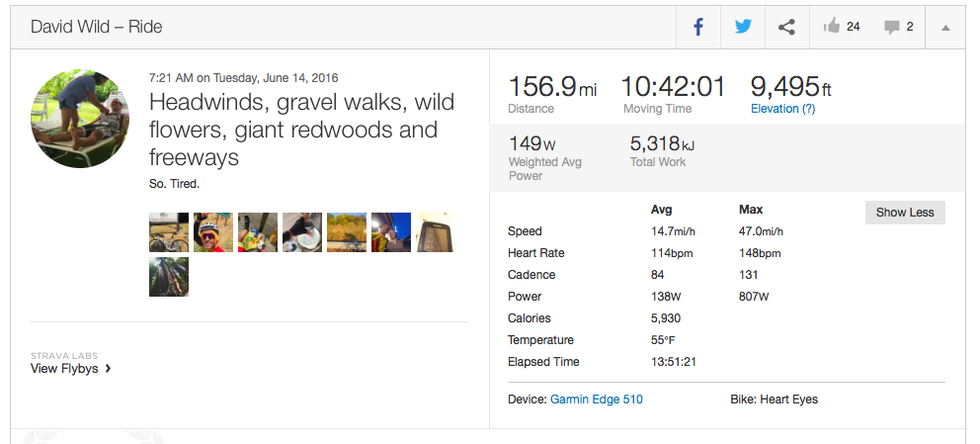View the Garmin device screen photo thumbnail
The width and height of the screenshot is (980, 444).
[x=436, y=232]
